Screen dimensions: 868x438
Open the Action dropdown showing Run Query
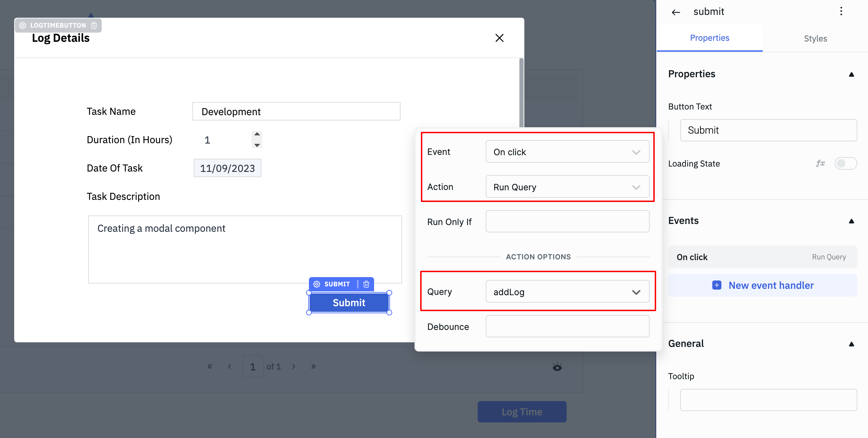tap(567, 187)
